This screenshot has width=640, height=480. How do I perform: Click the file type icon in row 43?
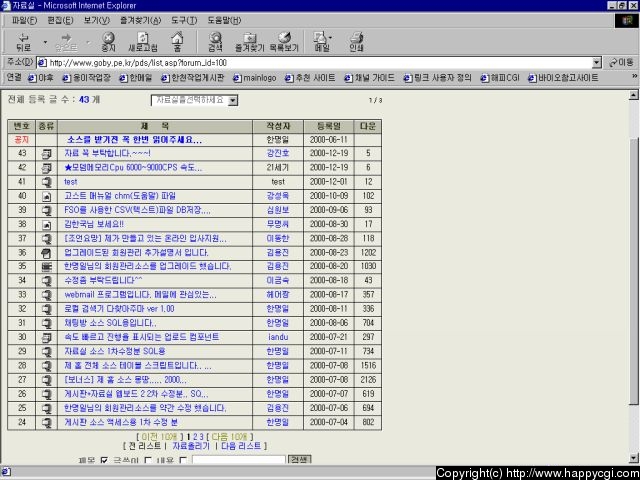47,154
